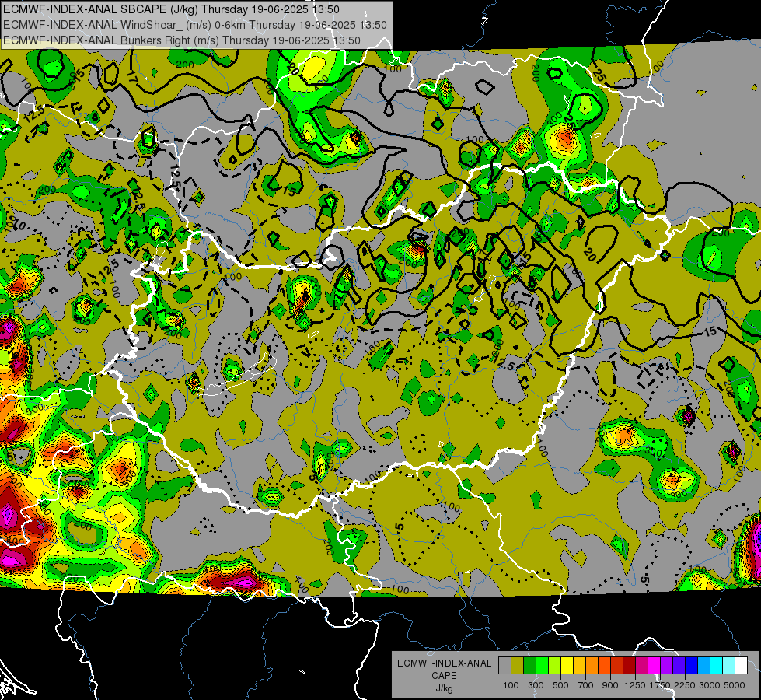Click the 'J/kg' unit label in legend
761x700 pixels.
point(445,688)
